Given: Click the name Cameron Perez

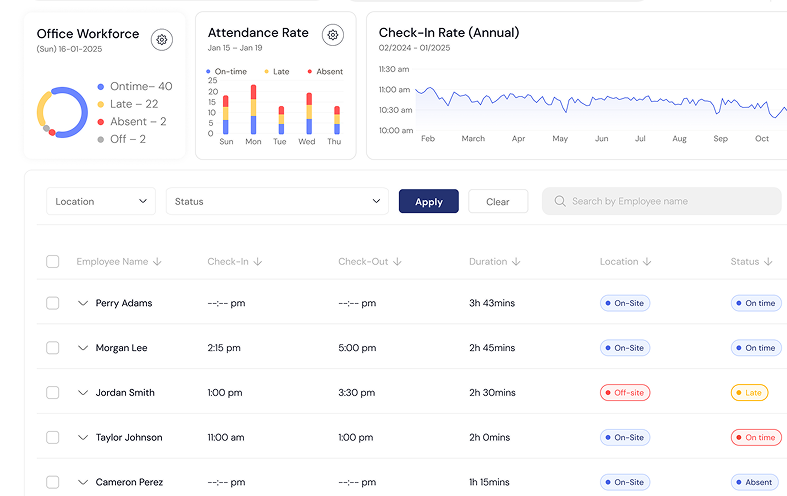Looking at the screenshot, I should (x=129, y=482).
